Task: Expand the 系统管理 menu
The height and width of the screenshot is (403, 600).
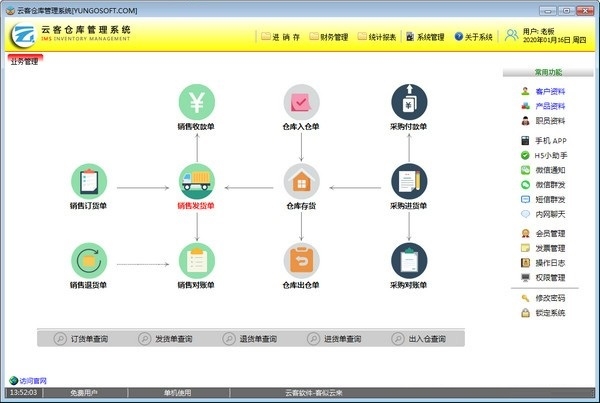Action: pyautogui.click(x=425, y=37)
